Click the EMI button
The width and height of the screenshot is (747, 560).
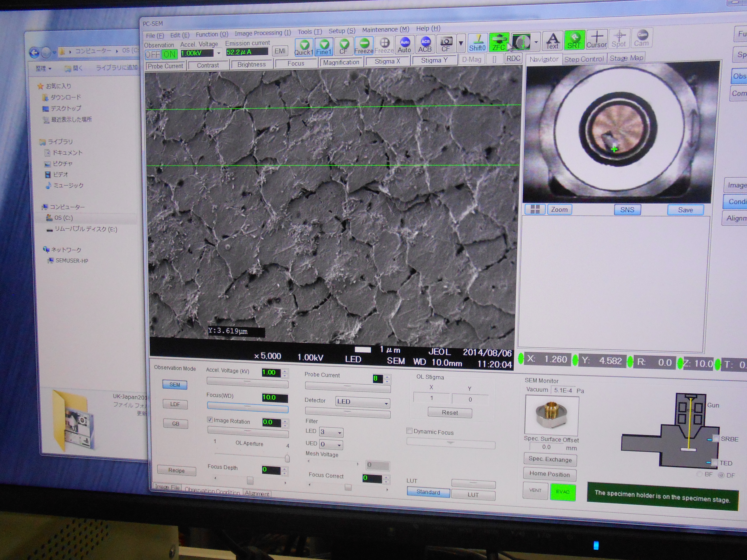[280, 51]
